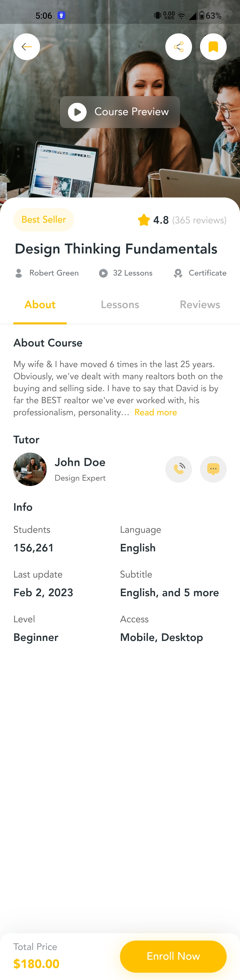Viewport: 240px width, 980px height.
Task: Select the About tab
Action: coord(40,305)
